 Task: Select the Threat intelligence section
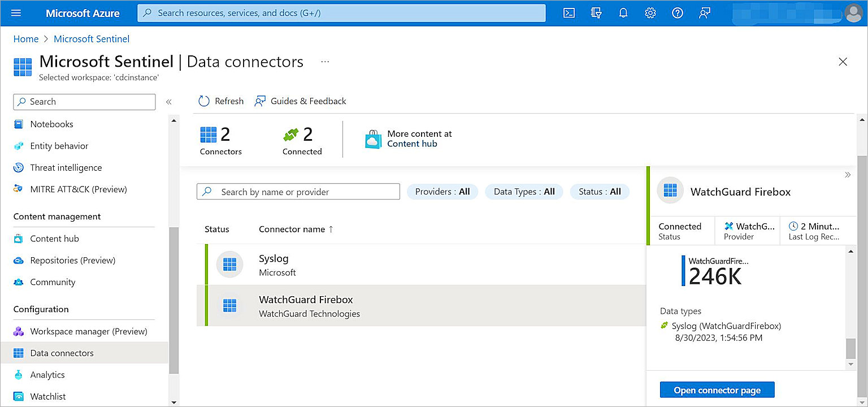[66, 167]
